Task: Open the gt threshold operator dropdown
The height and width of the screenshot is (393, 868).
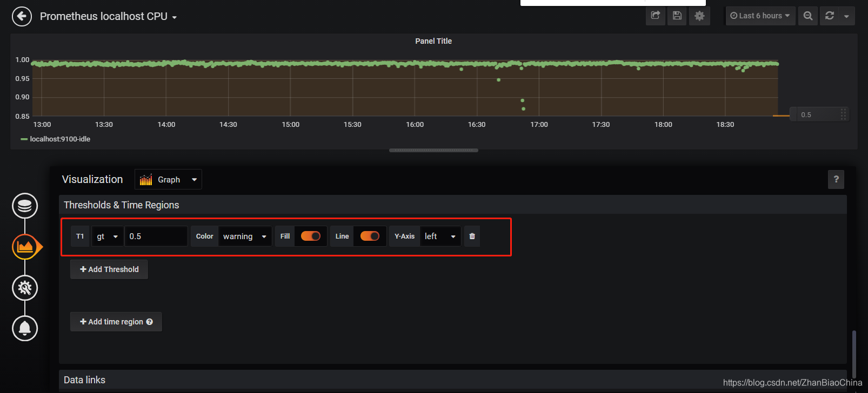Action: coord(108,236)
